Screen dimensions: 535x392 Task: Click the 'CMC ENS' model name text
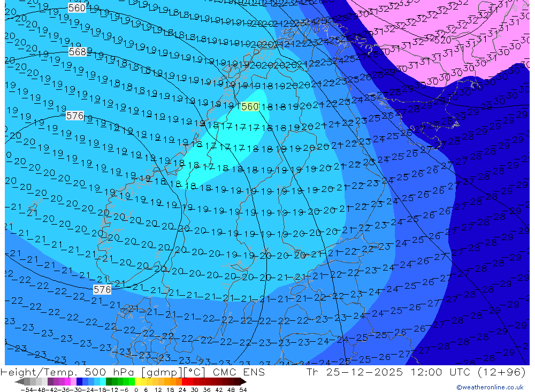coord(239,372)
